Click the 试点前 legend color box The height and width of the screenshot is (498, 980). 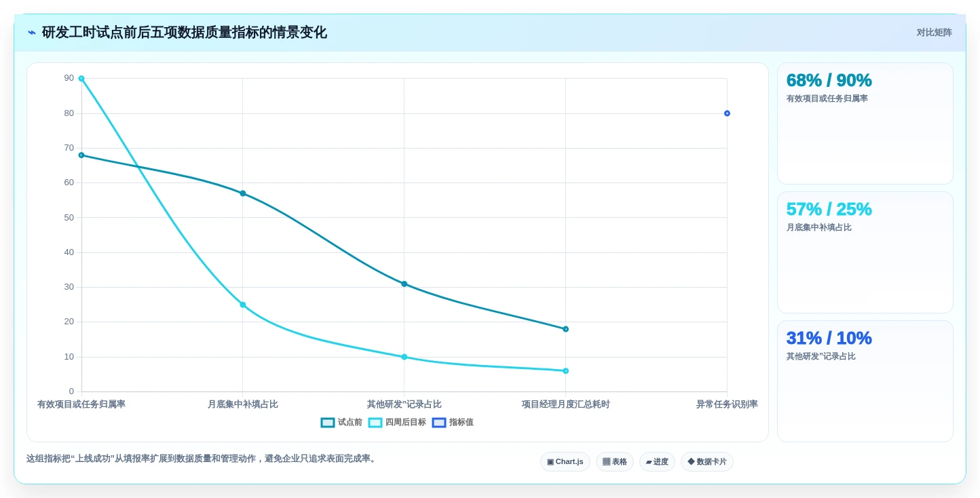tap(328, 423)
